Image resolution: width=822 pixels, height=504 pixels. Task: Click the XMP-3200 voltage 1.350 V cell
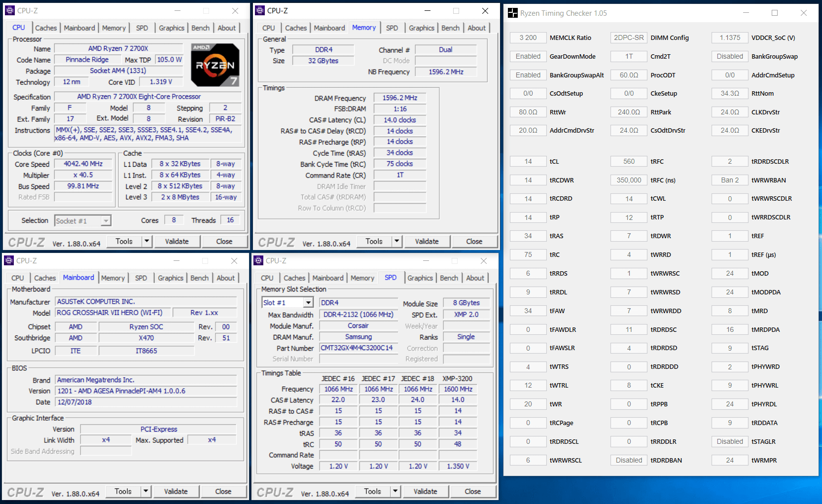[x=458, y=466]
